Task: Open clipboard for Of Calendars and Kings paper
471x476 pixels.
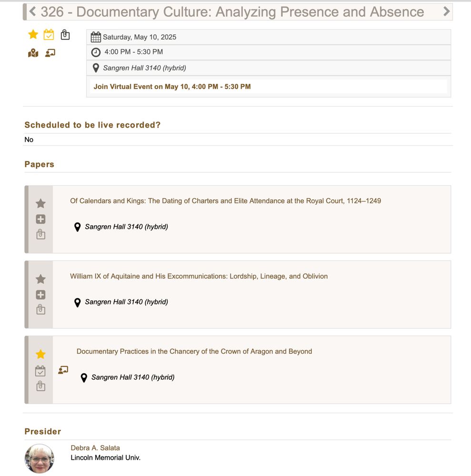Action: point(40,234)
